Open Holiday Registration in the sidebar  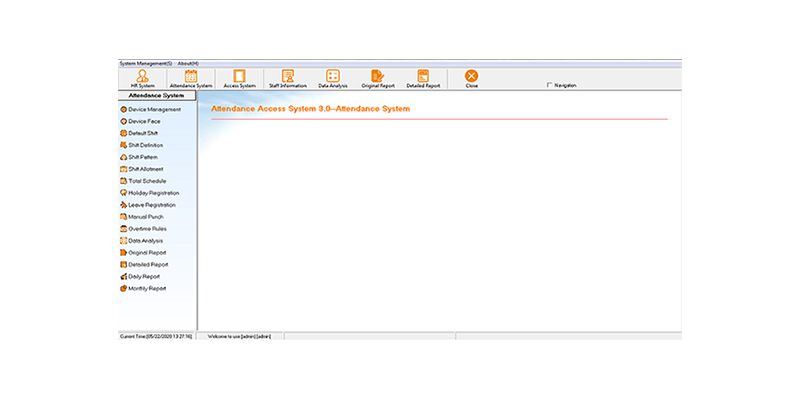149,193
